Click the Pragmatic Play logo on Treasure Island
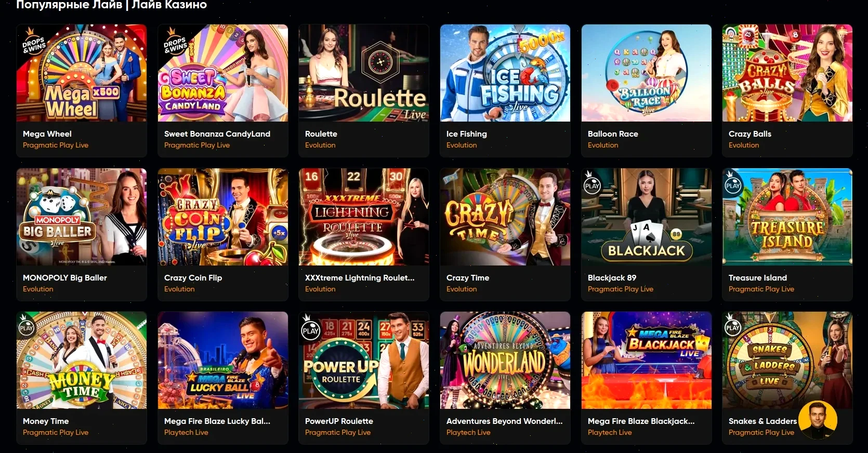 pyautogui.click(x=733, y=183)
